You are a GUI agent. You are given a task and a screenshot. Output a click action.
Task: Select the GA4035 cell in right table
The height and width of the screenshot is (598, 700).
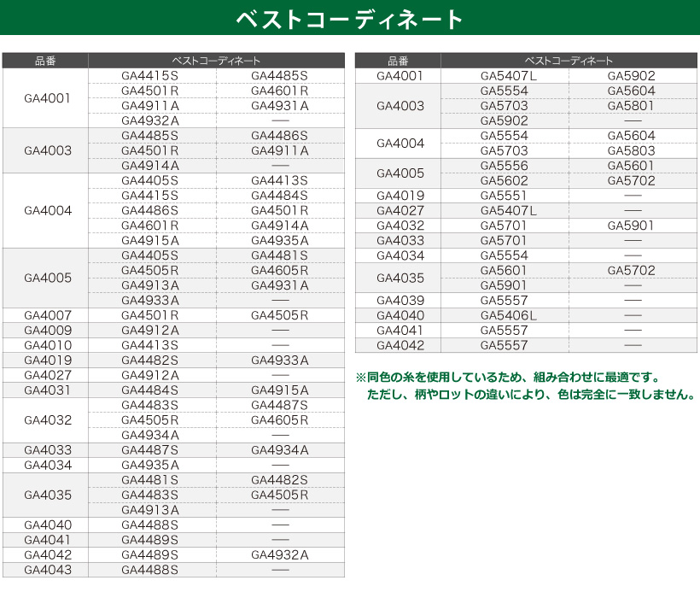pyautogui.click(x=400, y=278)
